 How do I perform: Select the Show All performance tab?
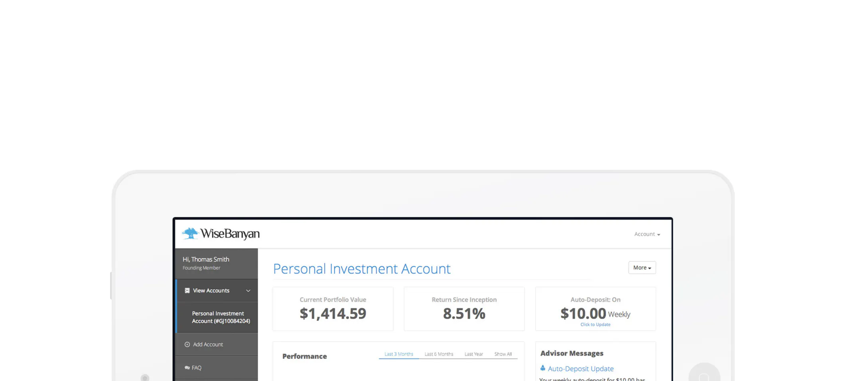503,354
